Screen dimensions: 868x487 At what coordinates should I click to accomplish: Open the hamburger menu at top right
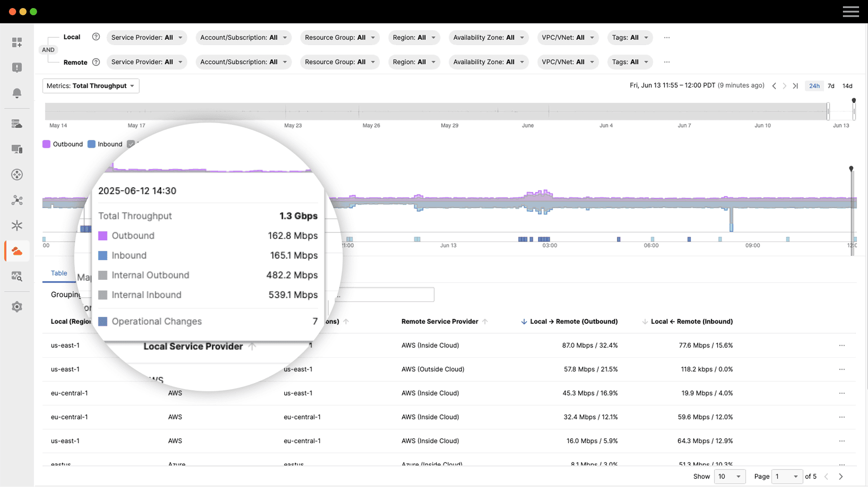851,12
